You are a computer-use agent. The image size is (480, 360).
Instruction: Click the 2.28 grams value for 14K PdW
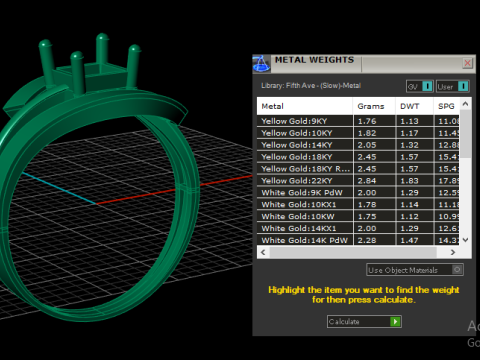tap(367, 240)
